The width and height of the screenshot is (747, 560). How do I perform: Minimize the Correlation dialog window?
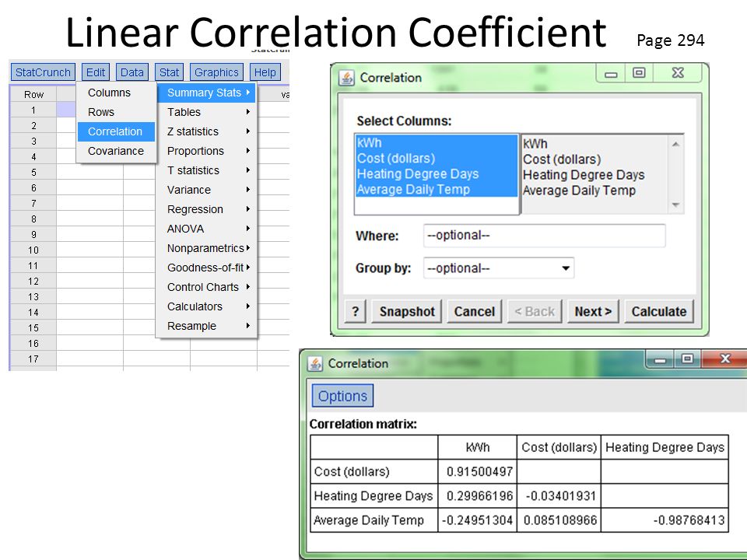[x=612, y=74]
